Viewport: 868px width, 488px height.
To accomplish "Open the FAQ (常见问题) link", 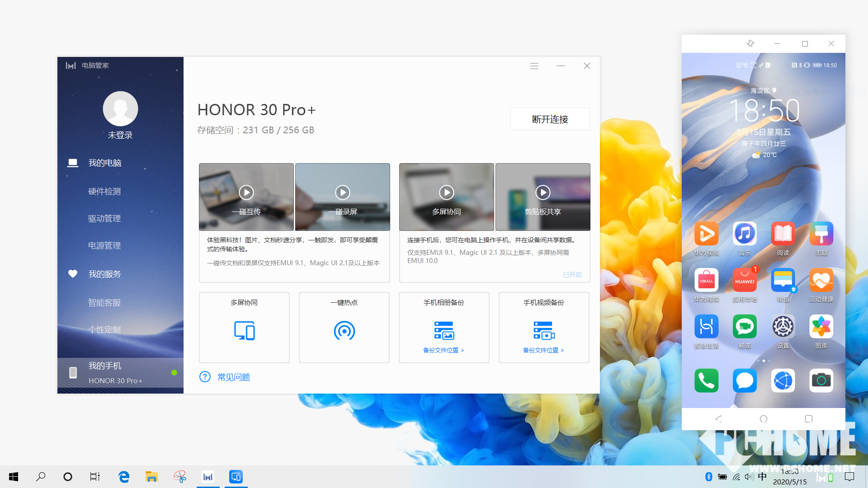I will (x=233, y=377).
